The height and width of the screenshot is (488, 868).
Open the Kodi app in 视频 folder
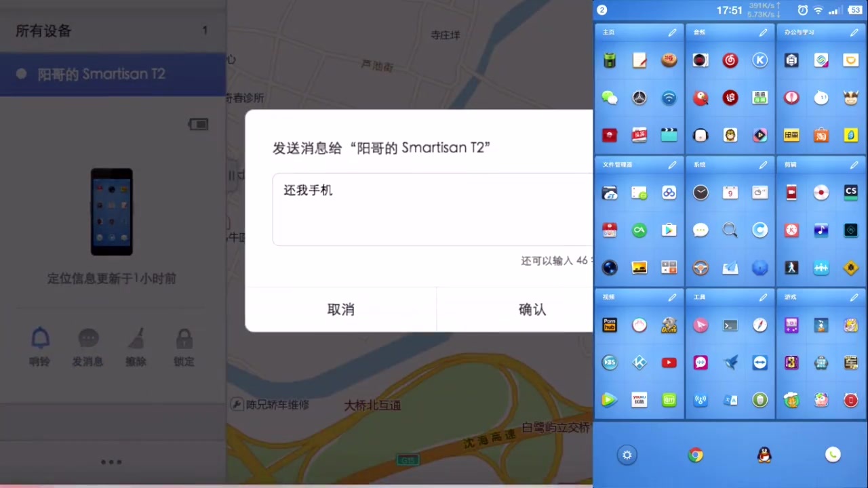click(x=639, y=363)
